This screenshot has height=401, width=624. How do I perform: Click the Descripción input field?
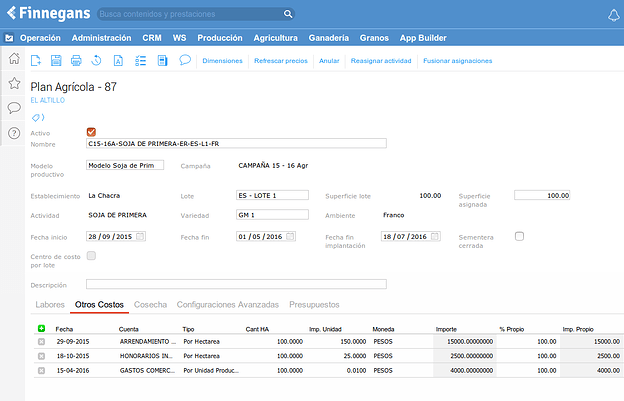click(x=235, y=284)
